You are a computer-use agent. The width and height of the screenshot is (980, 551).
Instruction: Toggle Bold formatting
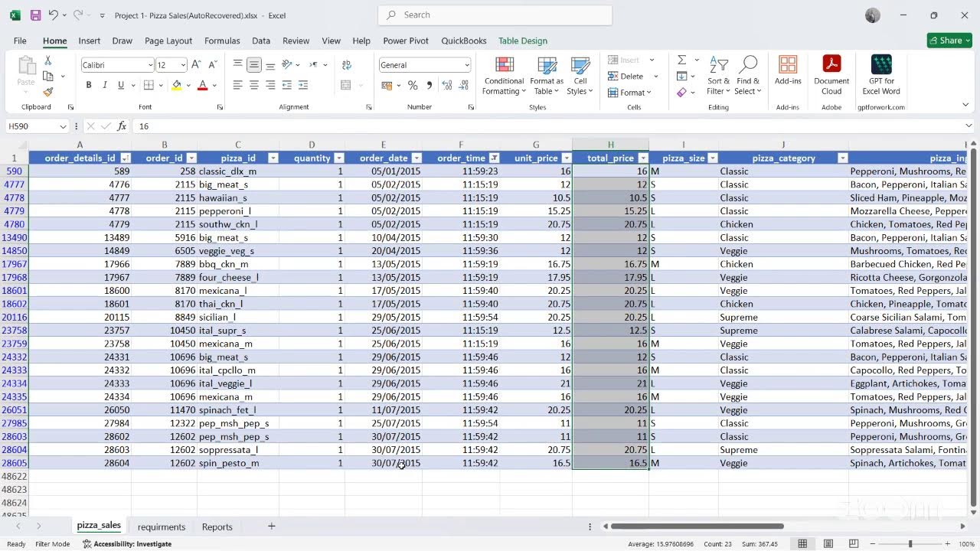point(89,85)
